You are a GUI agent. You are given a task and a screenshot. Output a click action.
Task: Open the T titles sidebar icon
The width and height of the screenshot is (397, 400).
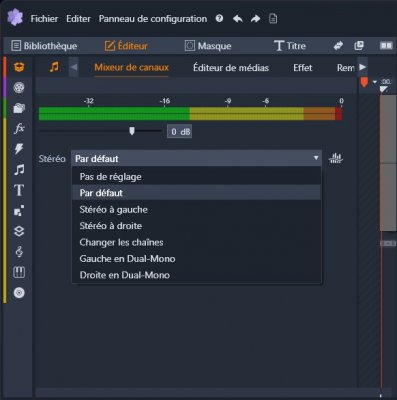pos(19,190)
